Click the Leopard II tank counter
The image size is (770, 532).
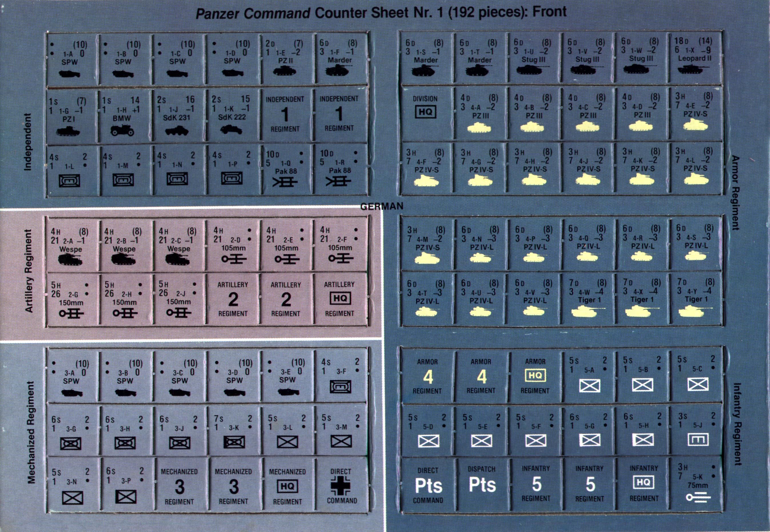click(695, 57)
